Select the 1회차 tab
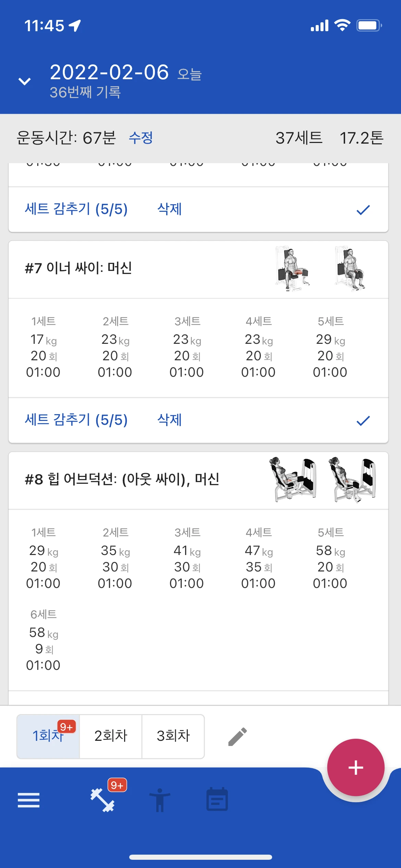Screen dimensions: 401x868 [x=48, y=736]
